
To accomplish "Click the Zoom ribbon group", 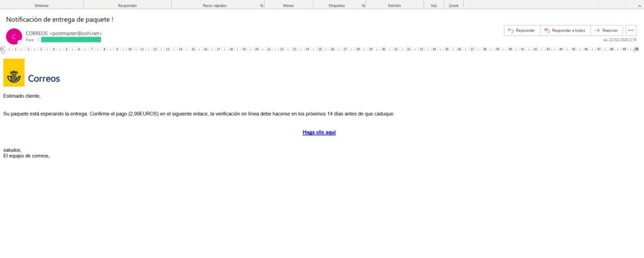I will click(453, 5).
